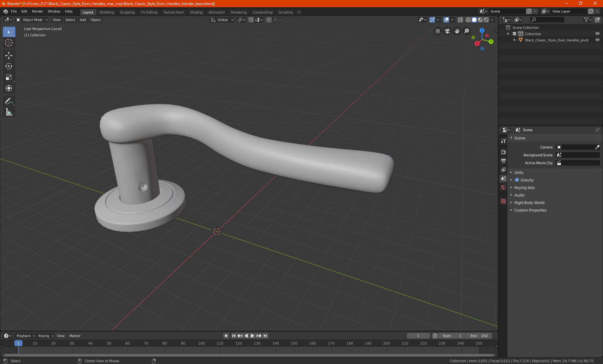This screenshot has height=364, width=603.
Task: Open the Playback dropdown in timeline
Action: [x=25, y=336]
